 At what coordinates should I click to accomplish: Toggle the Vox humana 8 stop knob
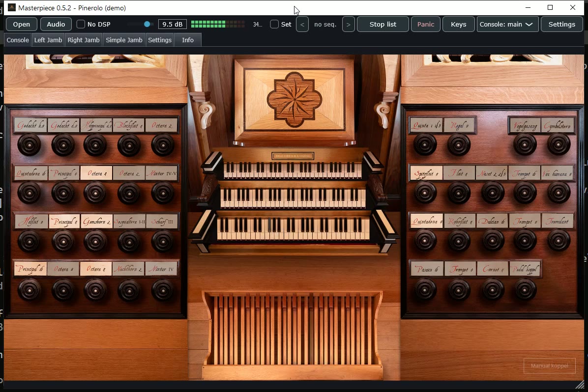point(559,193)
